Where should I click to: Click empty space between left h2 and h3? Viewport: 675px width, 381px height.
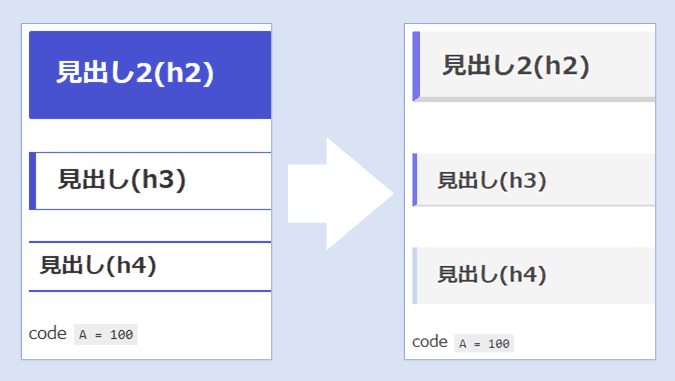coord(150,135)
